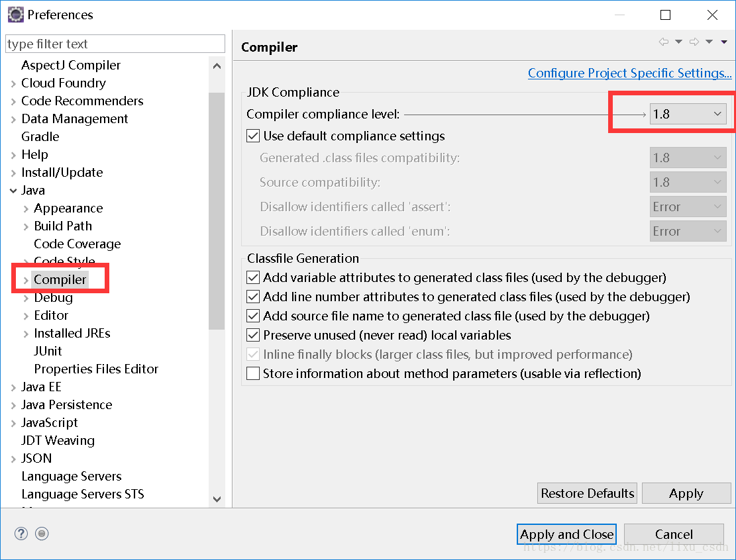
Task: Open Compiler compliance level dropdown
Action: [688, 114]
